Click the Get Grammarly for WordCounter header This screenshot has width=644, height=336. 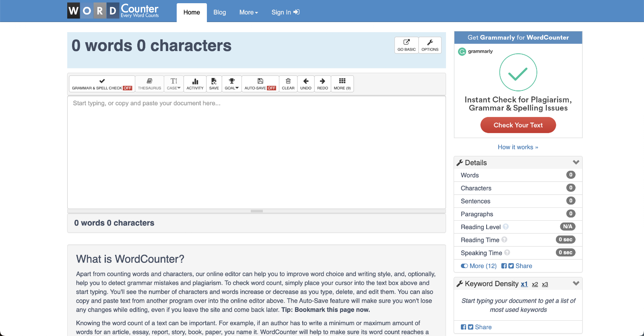coord(518,37)
